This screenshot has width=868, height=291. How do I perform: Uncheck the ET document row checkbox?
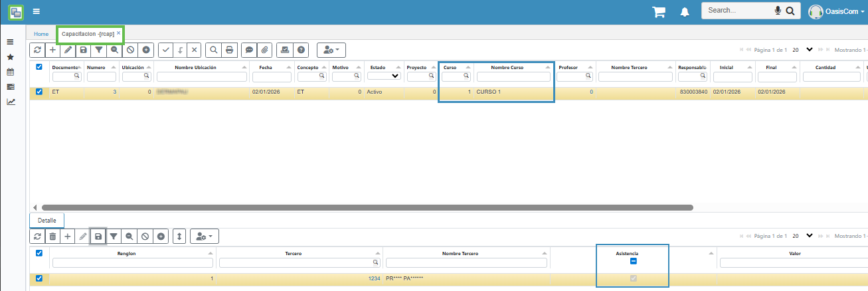[x=39, y=92]
